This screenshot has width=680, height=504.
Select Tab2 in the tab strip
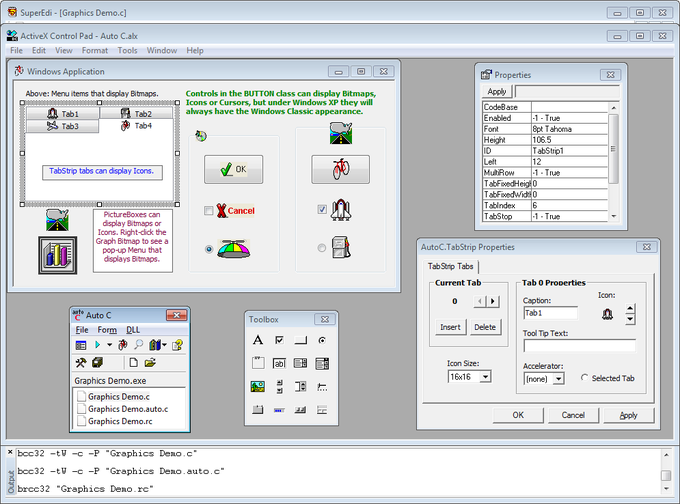pyautogui.click(x=136, y=114)
